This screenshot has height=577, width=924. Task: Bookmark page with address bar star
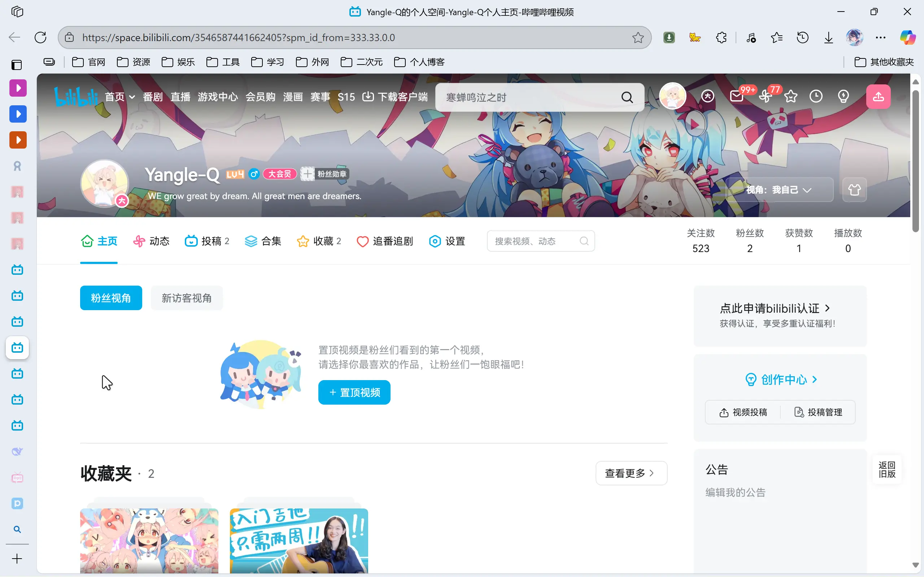tap(638, 38)
